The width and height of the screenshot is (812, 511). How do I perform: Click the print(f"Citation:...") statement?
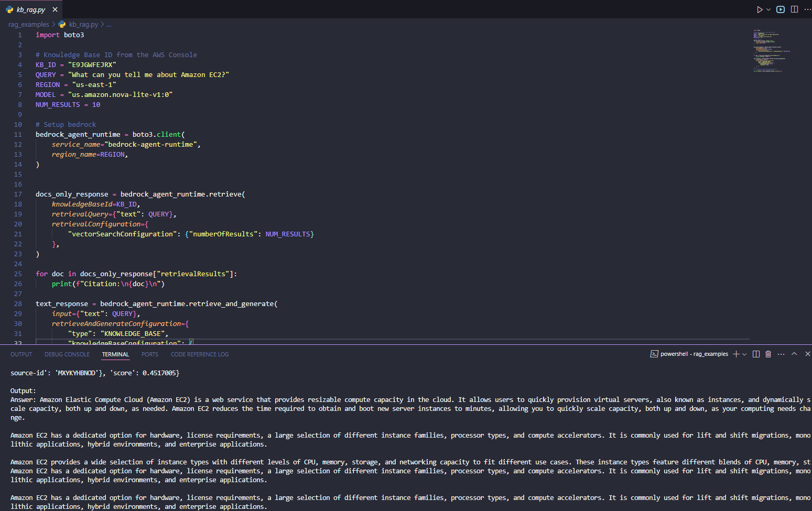pos(108,284)
